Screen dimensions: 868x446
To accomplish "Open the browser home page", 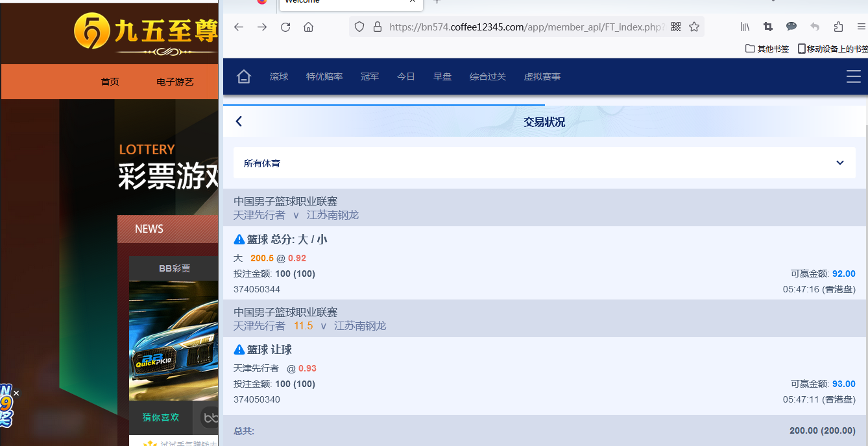I will point(309,27).
